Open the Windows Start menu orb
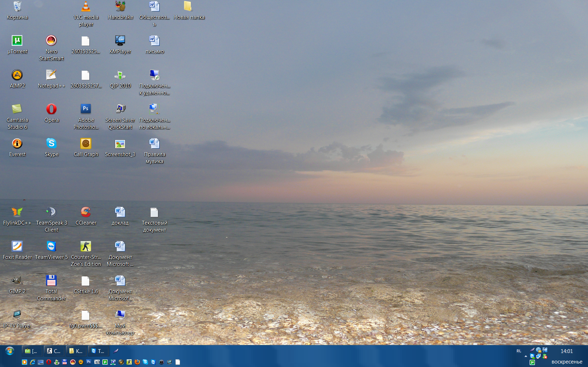This screenshot has height=367, width=588. (x=9, y=351)
